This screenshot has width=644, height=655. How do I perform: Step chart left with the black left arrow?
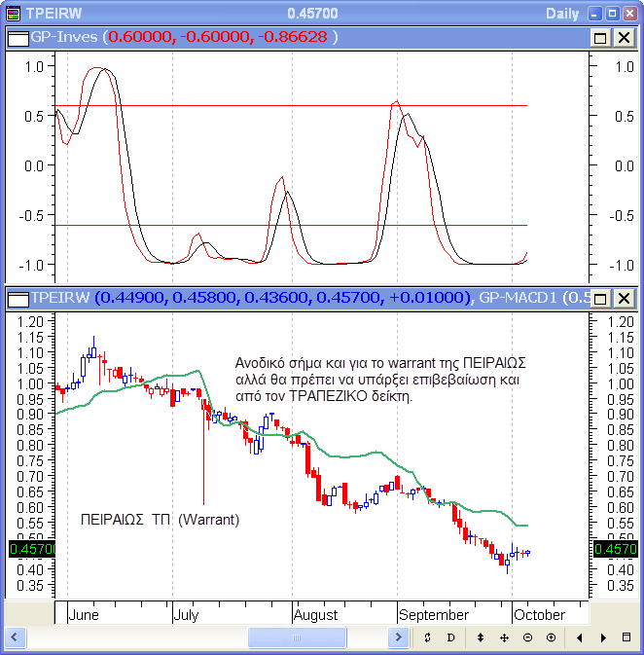click(580, 637)
